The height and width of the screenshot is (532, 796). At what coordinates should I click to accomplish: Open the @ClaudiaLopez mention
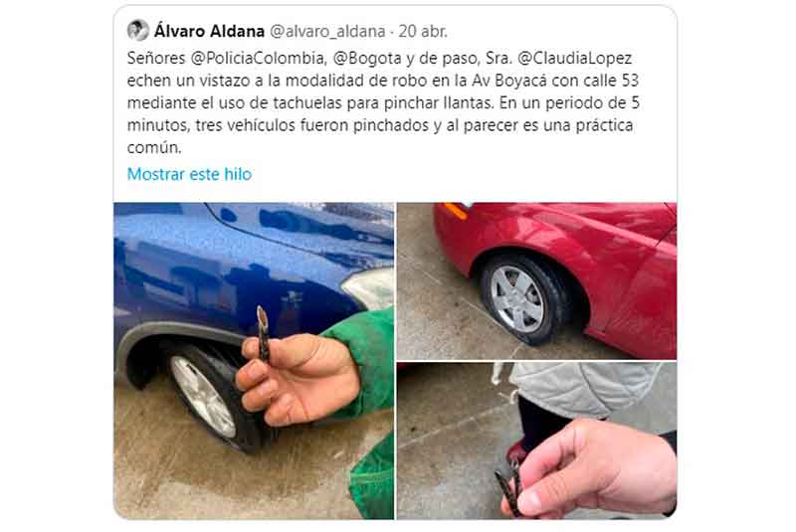point(574,59)
